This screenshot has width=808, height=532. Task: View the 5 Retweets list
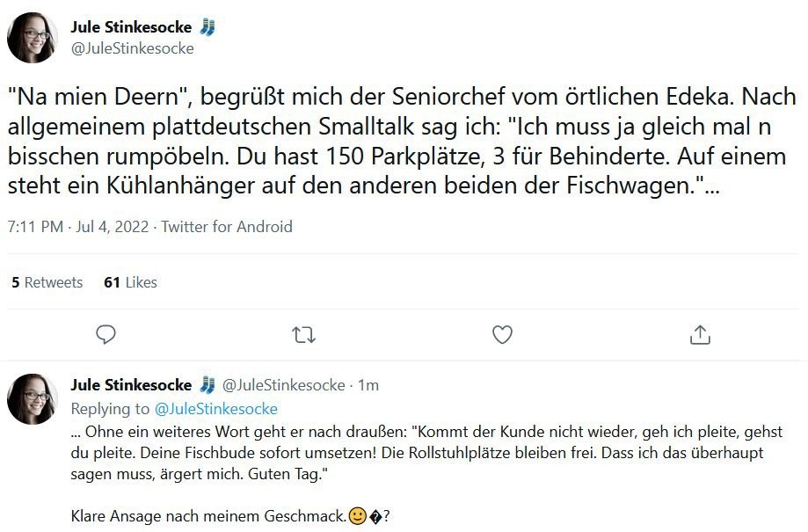click(47, 282)
